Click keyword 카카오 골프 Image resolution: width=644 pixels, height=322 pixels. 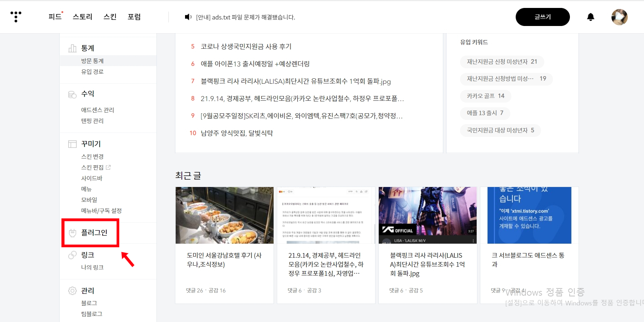pos(485,96)
